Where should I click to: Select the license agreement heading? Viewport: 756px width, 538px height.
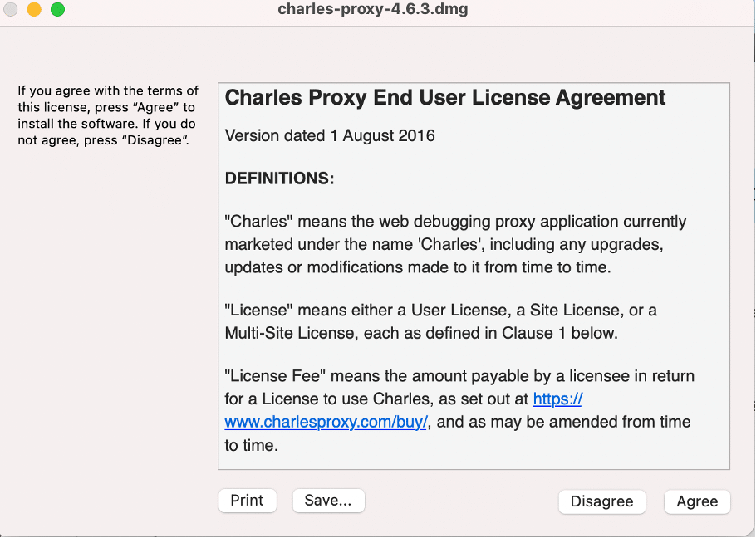click(x=444, y=97)
